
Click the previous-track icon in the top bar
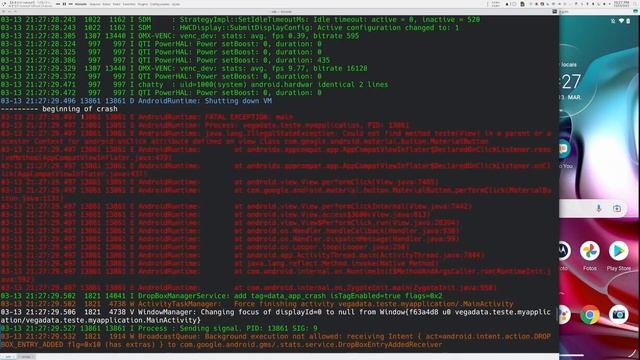[x=58, y=4]
